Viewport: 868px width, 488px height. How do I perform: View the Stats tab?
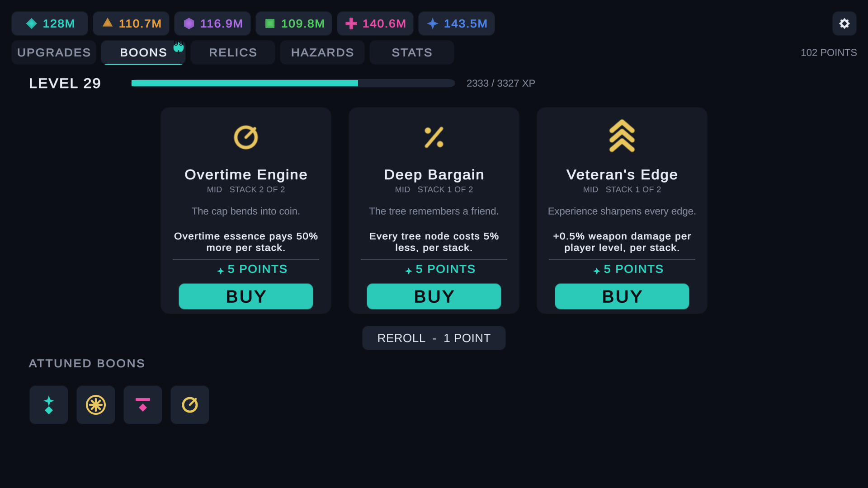412,52
